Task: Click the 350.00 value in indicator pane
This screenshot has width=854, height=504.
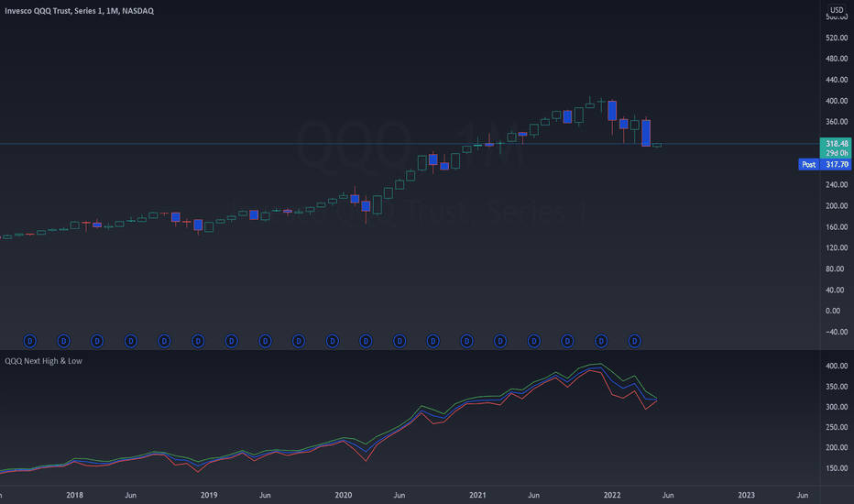Action: [837, 387]
